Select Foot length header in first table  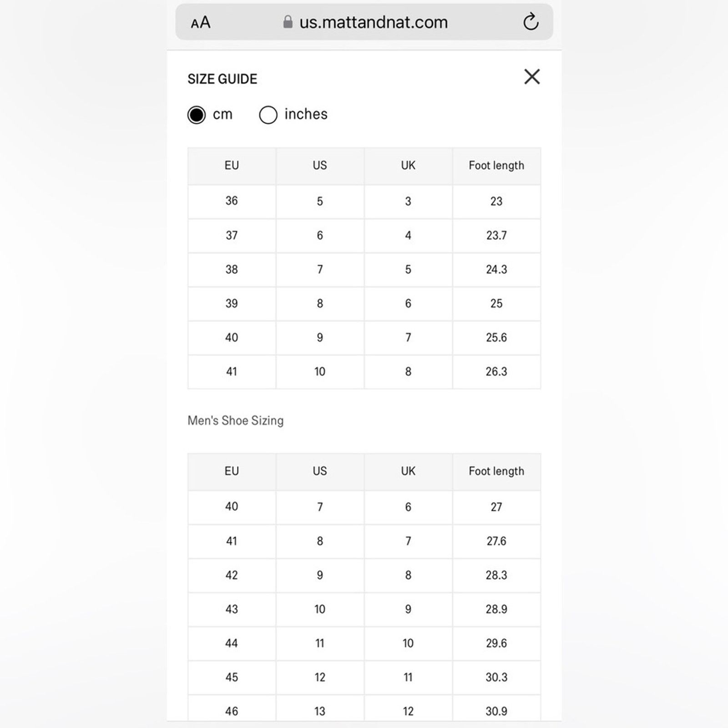coord(496,166)
